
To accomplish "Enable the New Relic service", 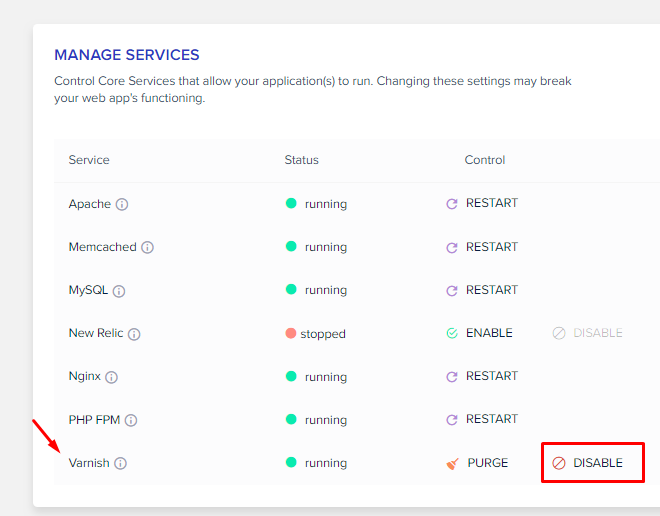I will (x=479, y=333).
